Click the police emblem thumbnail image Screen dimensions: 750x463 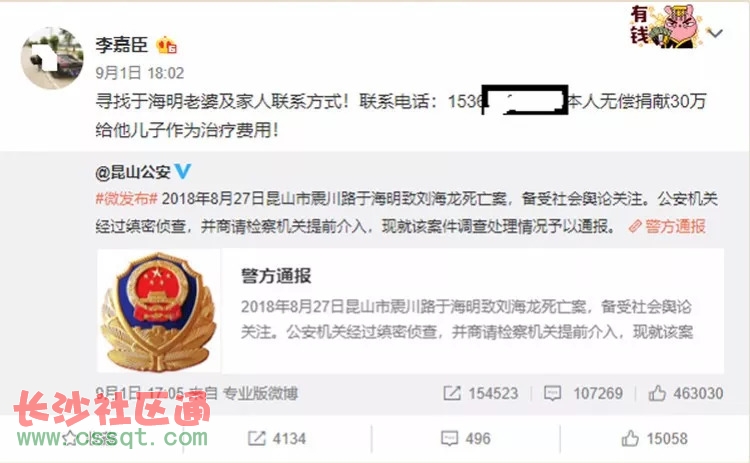159,311
